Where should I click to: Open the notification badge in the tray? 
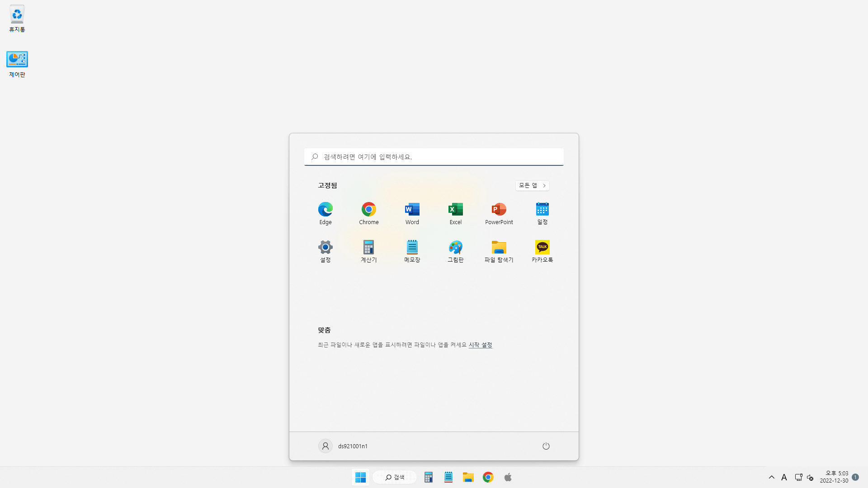coord(855,477)
